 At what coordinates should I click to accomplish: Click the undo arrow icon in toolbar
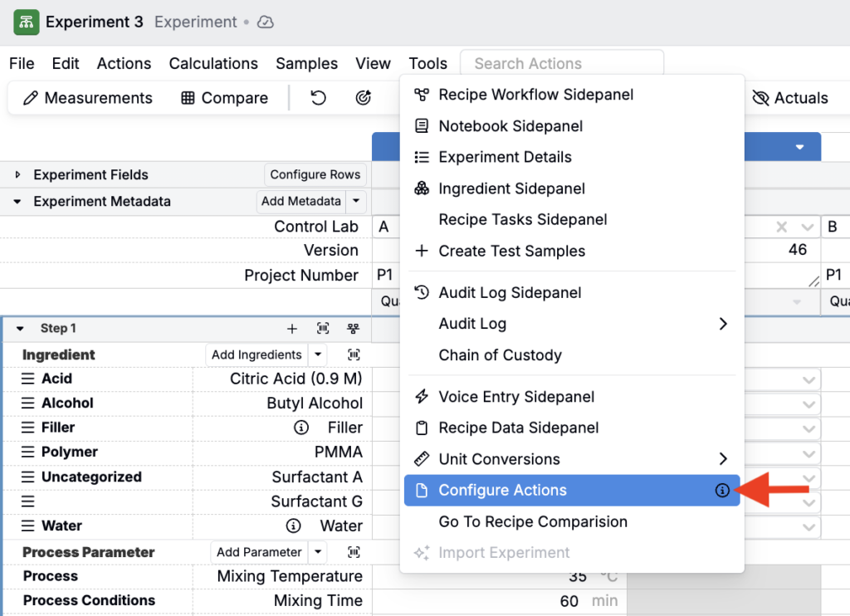click(x=318, y=98)
